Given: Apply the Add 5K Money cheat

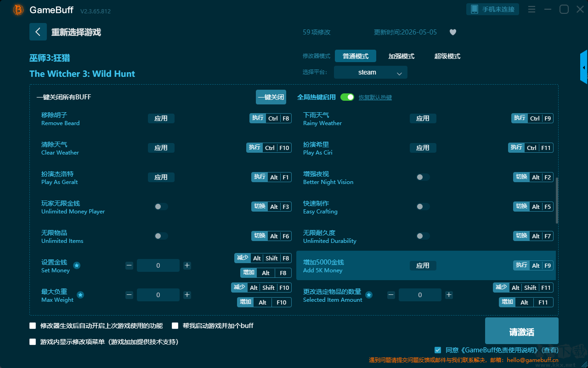Looking at the screenshot, I should coord(423,265).
